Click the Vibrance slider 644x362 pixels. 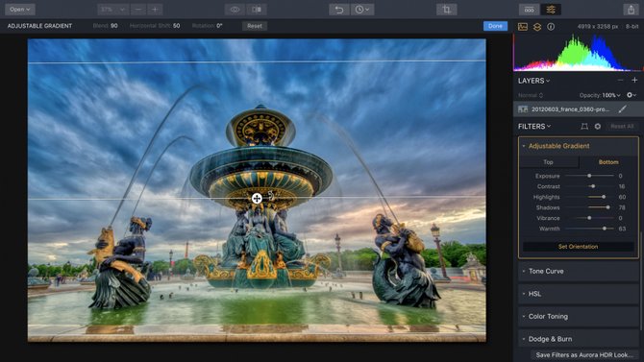[x=589, y=218]
